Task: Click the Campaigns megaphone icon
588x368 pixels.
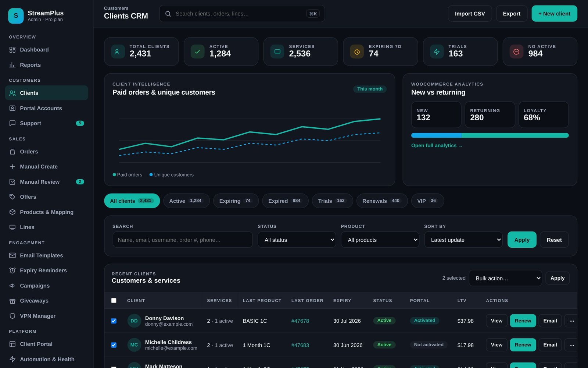Action: [x=12, y=286]
